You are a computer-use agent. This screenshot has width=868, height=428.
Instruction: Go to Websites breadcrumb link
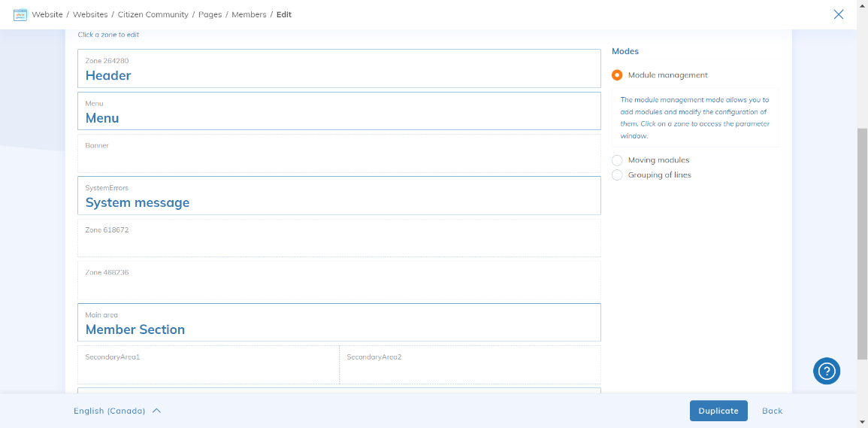(x=90, y=15)
